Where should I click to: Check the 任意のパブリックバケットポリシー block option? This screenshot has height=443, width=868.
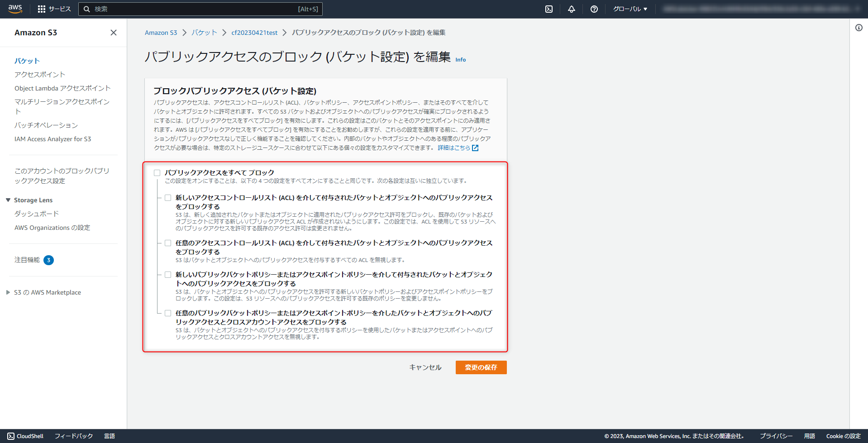point(167,313)
